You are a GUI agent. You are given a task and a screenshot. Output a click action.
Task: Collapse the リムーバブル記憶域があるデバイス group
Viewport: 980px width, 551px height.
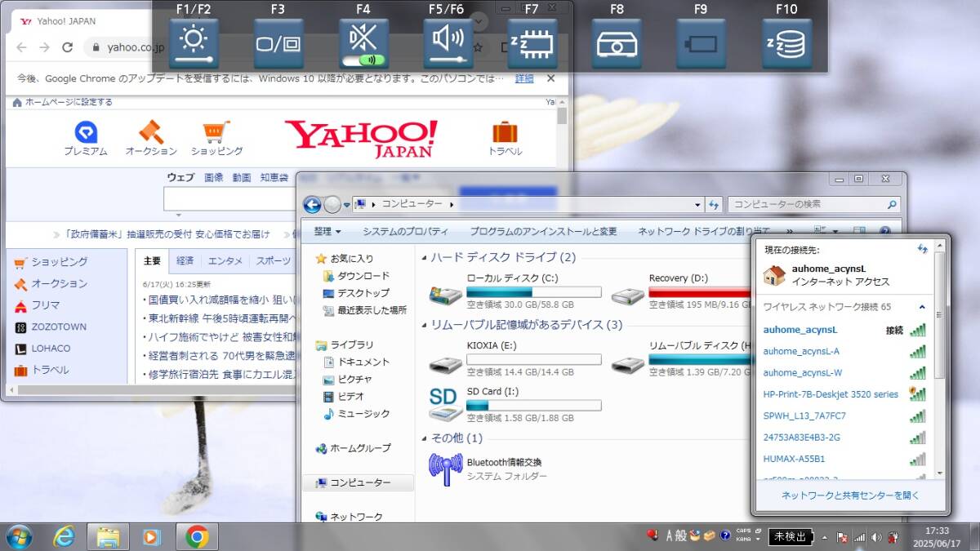[x=424, y=325]
